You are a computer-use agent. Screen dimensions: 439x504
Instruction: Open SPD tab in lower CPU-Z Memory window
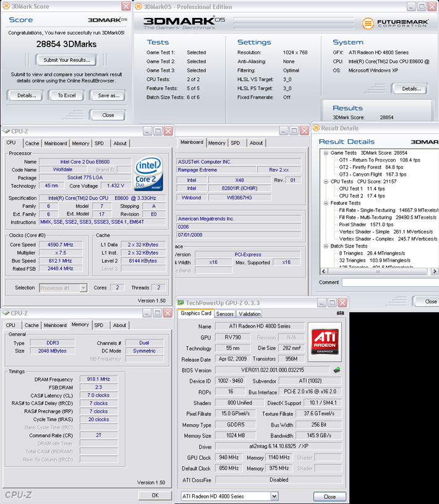click(99, 325)
